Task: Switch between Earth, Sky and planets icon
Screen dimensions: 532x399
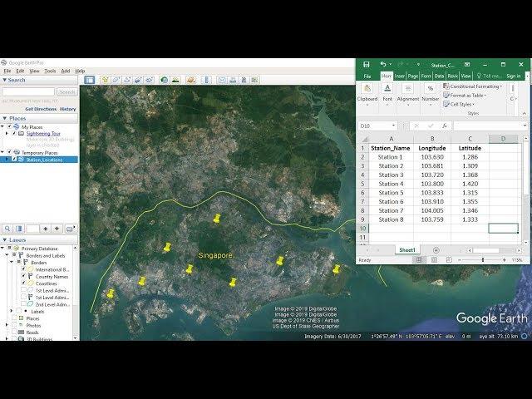Action: (x=191, y=80)
